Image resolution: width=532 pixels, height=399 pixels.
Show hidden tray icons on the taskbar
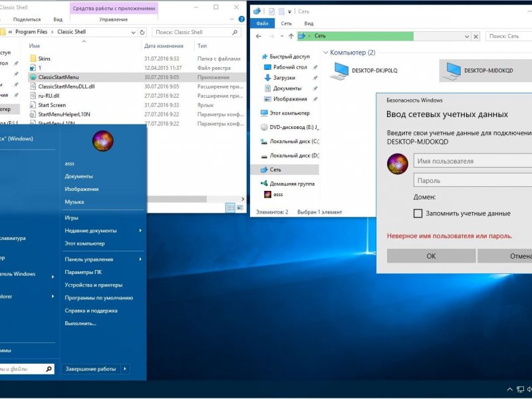509,389
